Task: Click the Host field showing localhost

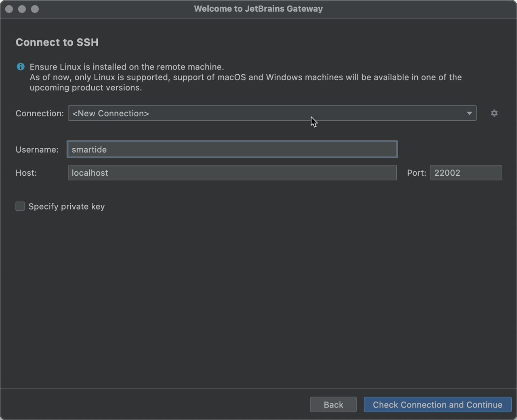Action: point(232,172)
